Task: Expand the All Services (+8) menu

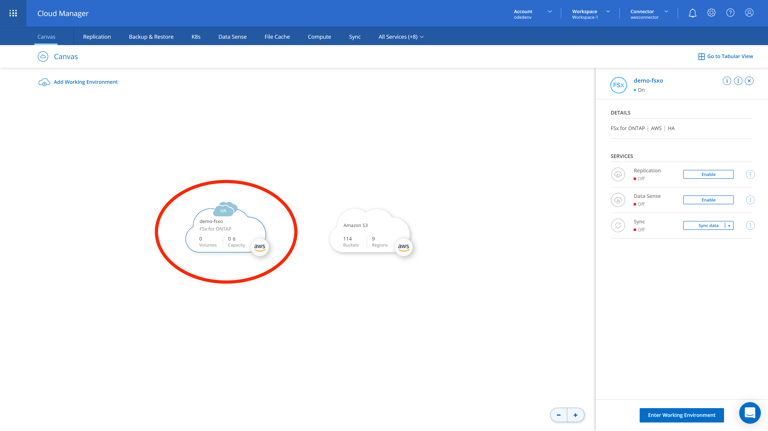Action: click(400, 37)
